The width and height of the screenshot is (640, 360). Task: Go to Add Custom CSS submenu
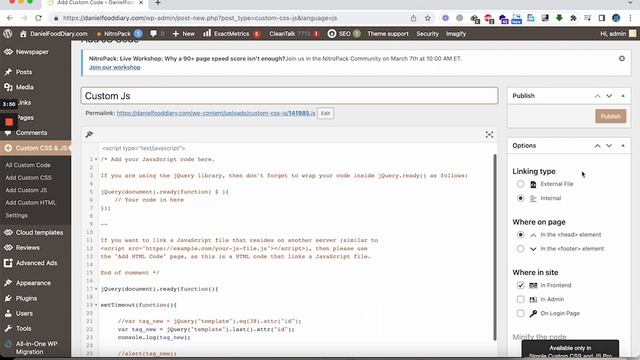(x=29, y=178)
